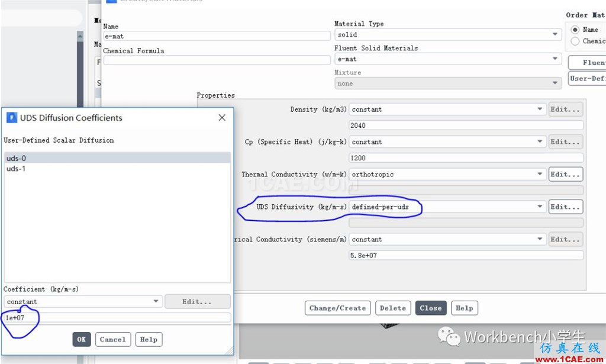Delete the e-mat material

pos(393,308)
